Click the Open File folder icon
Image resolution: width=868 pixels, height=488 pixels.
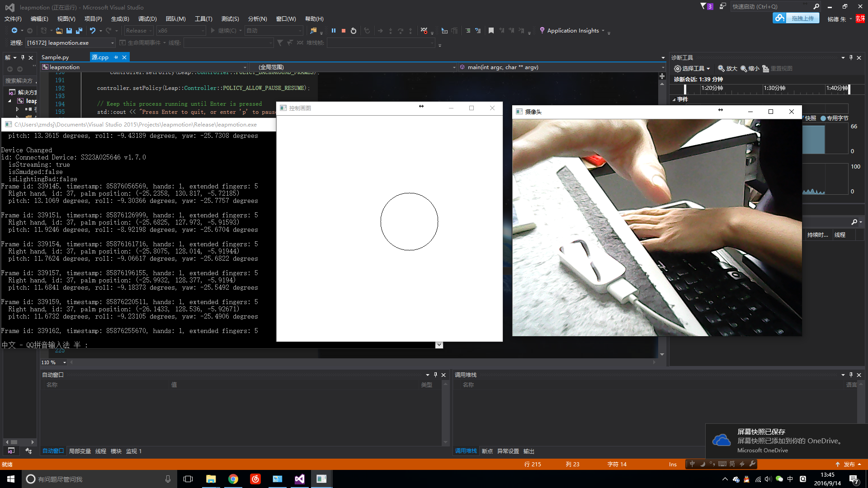59,31
